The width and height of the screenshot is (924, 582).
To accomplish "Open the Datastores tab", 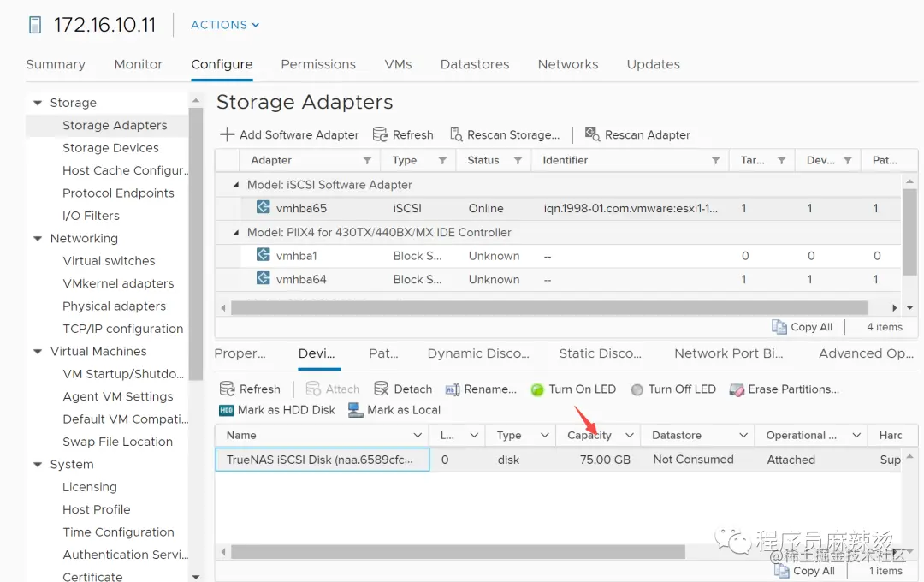I will pos(475,64).
